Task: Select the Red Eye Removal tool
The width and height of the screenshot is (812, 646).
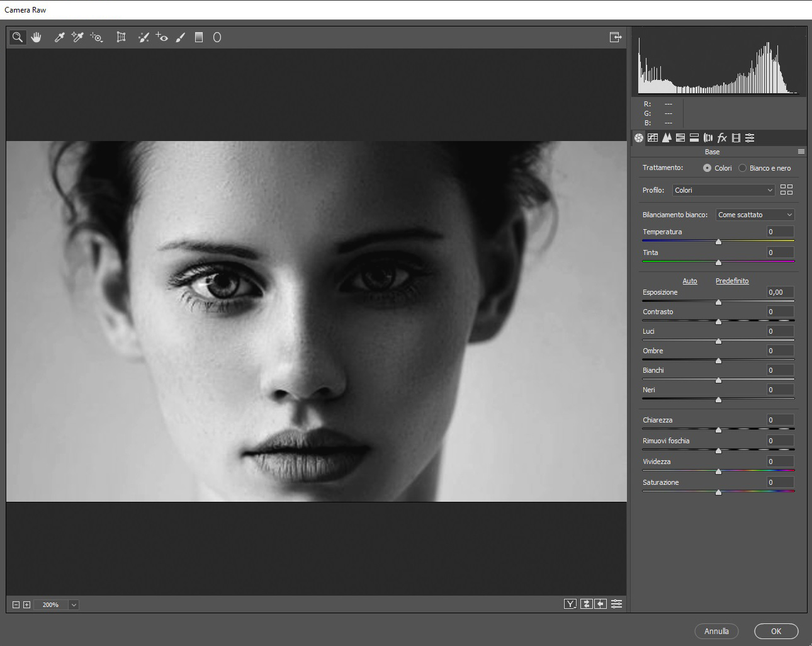Action: coord(162,37)
